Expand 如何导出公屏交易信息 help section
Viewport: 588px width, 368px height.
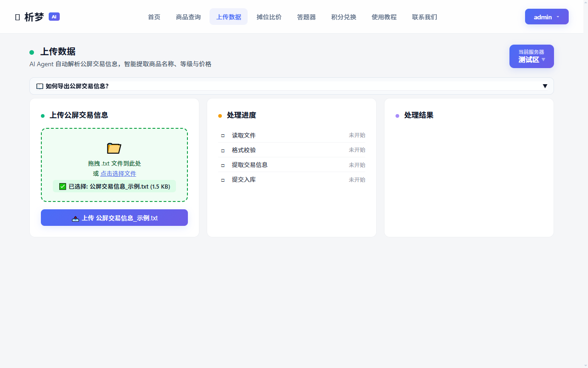click(x=292, y=86)
